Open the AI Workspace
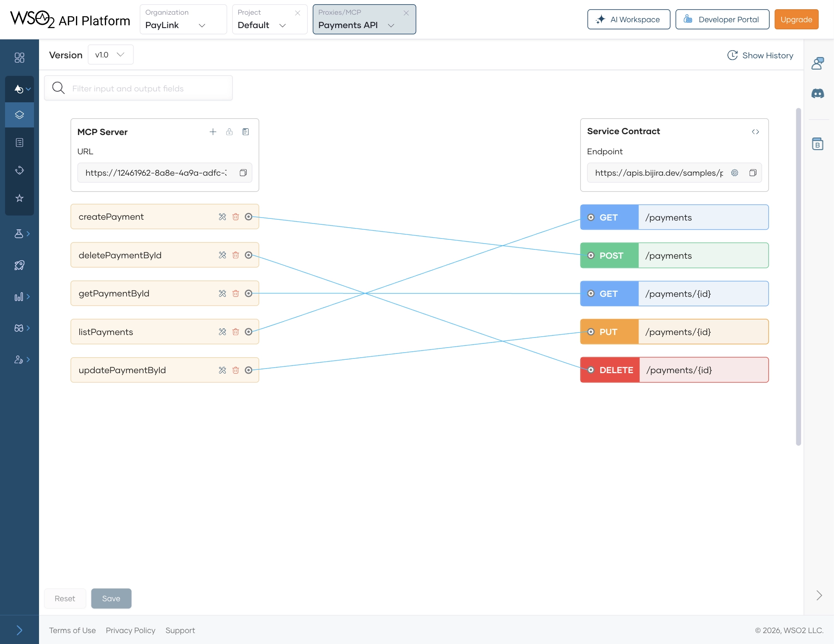The image size is (834, 644). (628, 19)
